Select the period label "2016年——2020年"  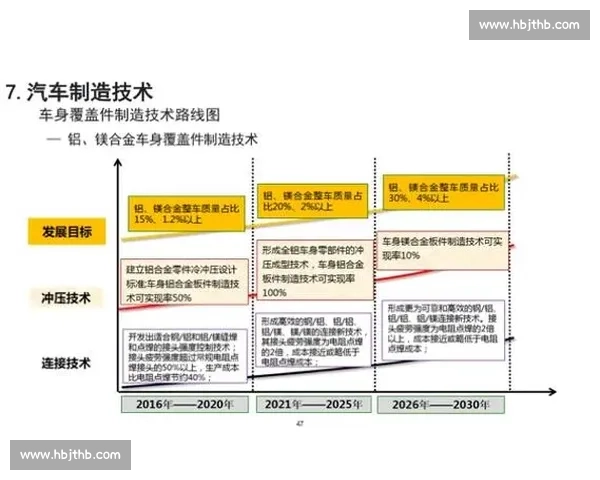tap(185, 405)
